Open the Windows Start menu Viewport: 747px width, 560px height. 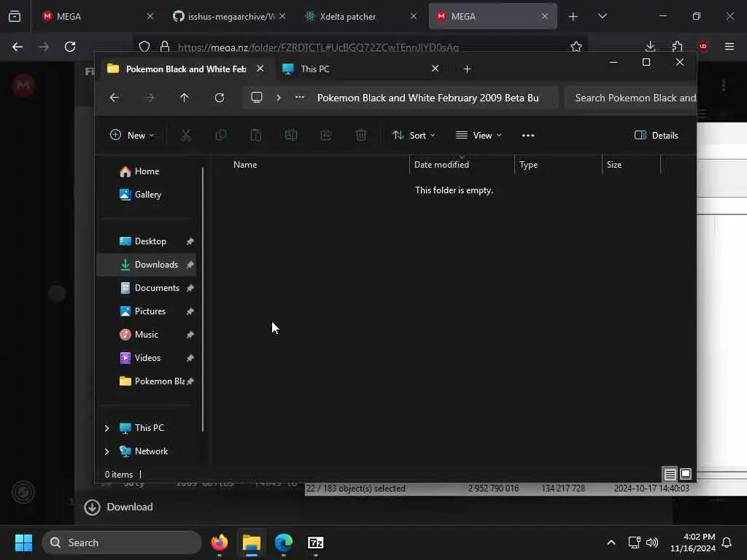click(x=23, y=542)
